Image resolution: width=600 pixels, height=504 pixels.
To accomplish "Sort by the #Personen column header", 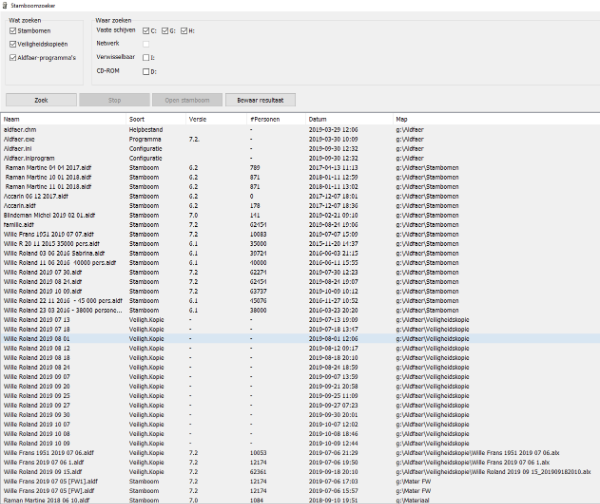I will click(275, 118).
